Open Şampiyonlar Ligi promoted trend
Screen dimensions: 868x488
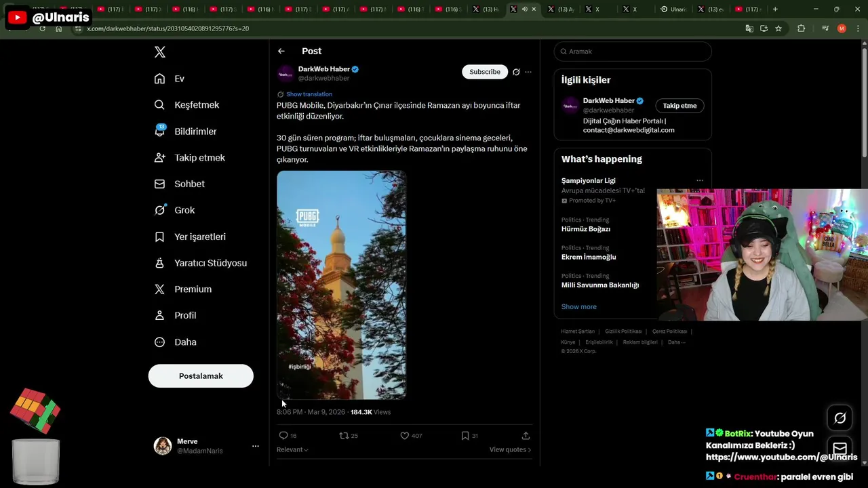tap(589, 181)
